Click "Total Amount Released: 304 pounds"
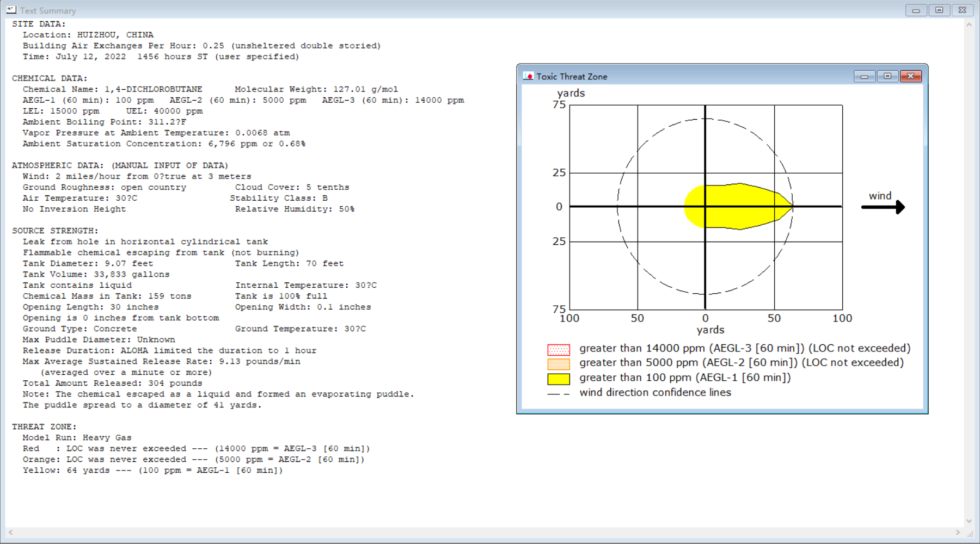Viewport: 980px width, 544px height. tap(113, 383)
